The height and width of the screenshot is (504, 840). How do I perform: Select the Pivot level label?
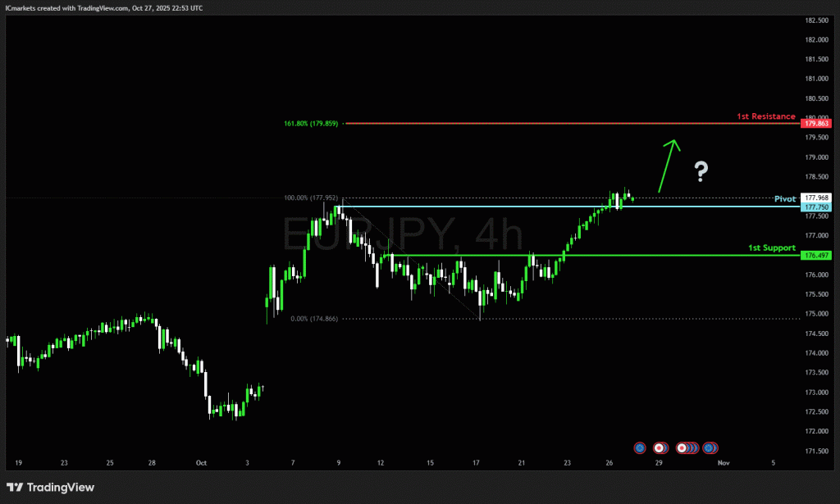point(785,199)
